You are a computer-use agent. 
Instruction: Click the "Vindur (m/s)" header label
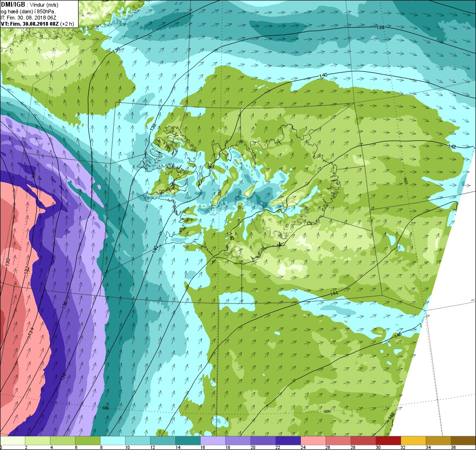click(44, 5)
